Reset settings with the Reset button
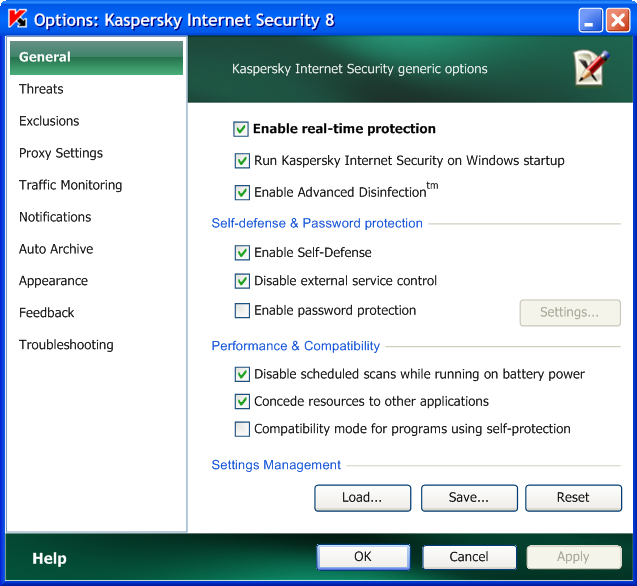This screenshot has width=637, height=586. [x=573, y=497]
